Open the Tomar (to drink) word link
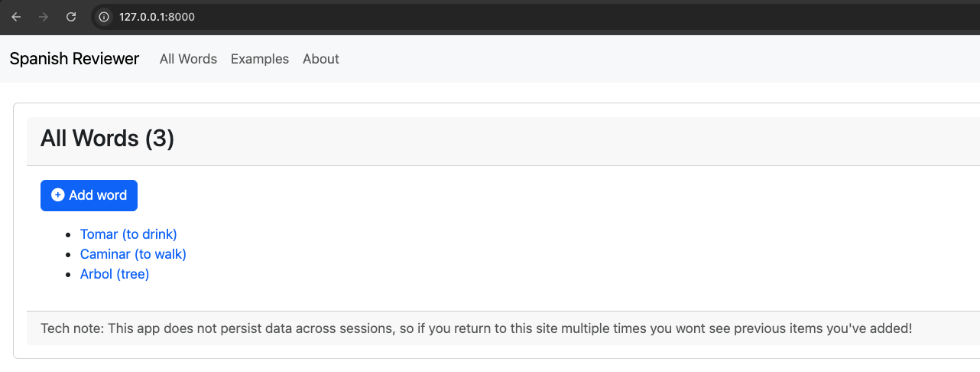Screen dimensions: 980x372 tap(128, 234)
